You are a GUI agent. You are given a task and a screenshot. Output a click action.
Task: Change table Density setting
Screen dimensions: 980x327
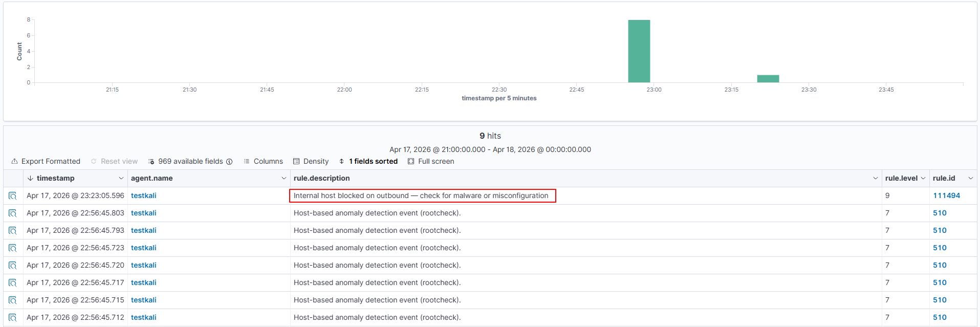311,162
